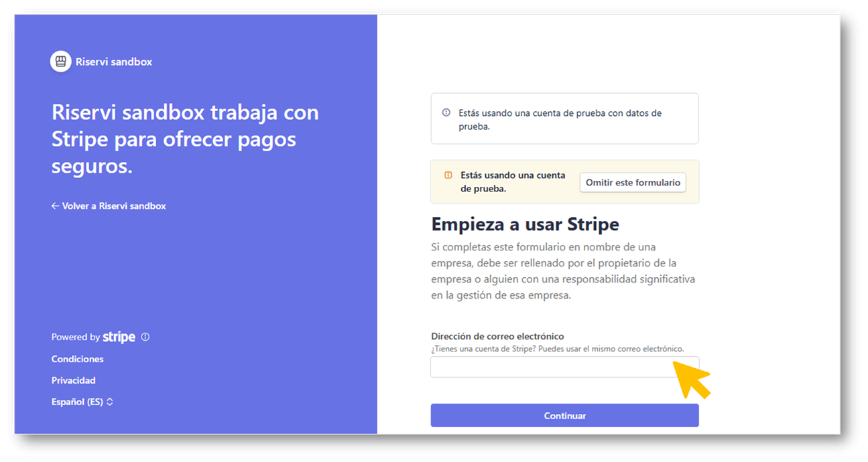Click the email address input field
Viewport: 868px width, 462px height.
coord(564,366)
